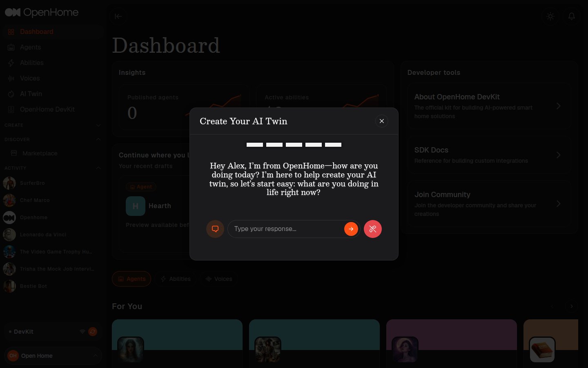This screenshot has height=368, width=588.
Task: Open the purple For You card thumbnail
Action: [x=405, y=350]
